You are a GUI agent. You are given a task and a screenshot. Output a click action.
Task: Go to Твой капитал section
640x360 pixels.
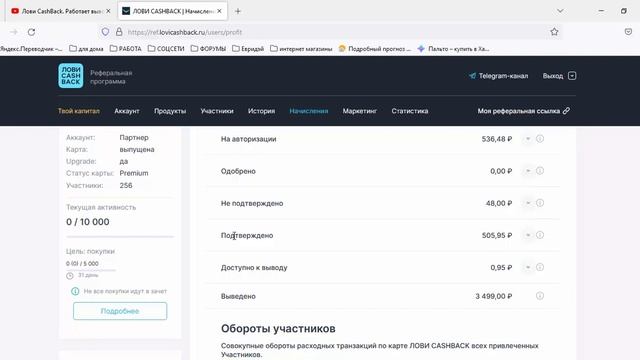(79, 111)
